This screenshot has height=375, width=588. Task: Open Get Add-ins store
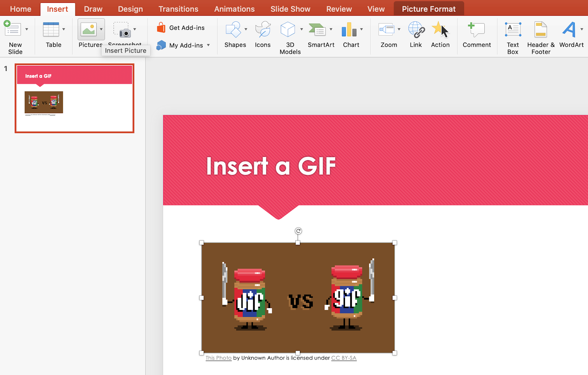tap(180, 28)
